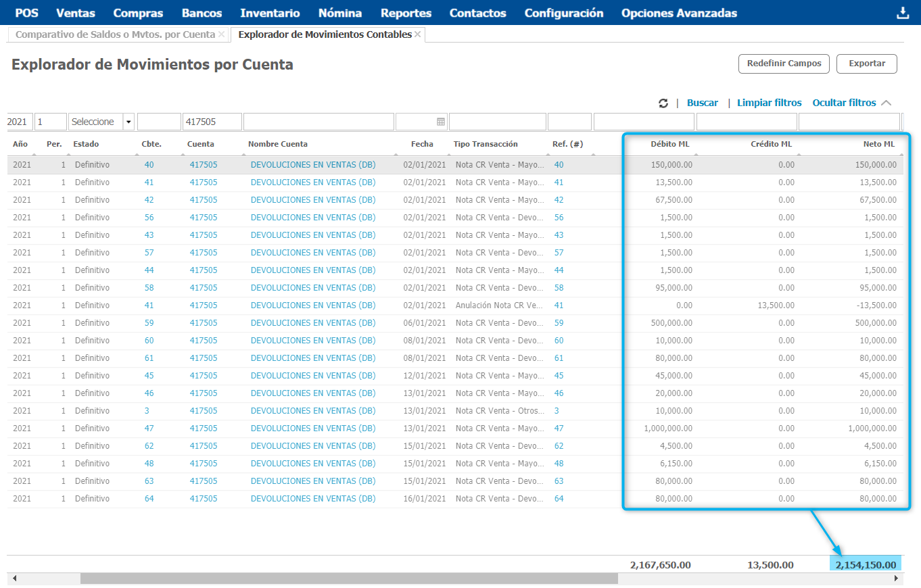Open the Estado 'Seleccione' dropdown
The image size is (921, 588).
pos(128,122)
